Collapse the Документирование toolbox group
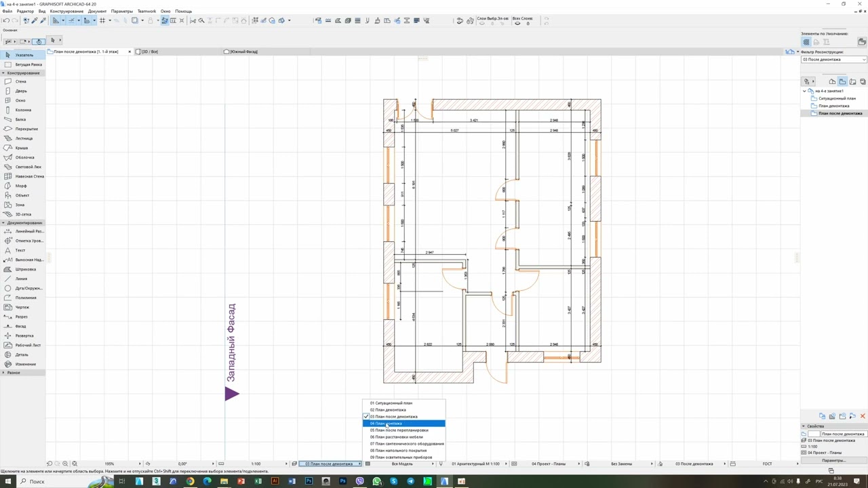868x488 pixels. tap(3, 222)
